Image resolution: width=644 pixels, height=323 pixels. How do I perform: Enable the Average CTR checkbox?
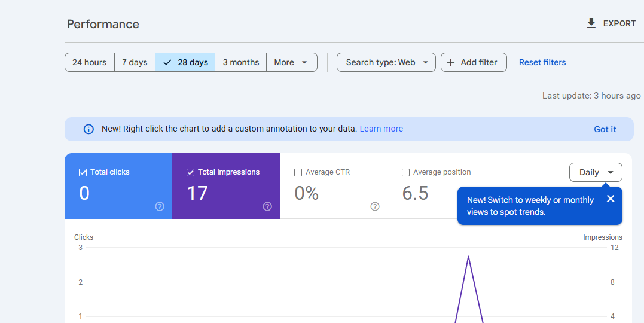298,172
